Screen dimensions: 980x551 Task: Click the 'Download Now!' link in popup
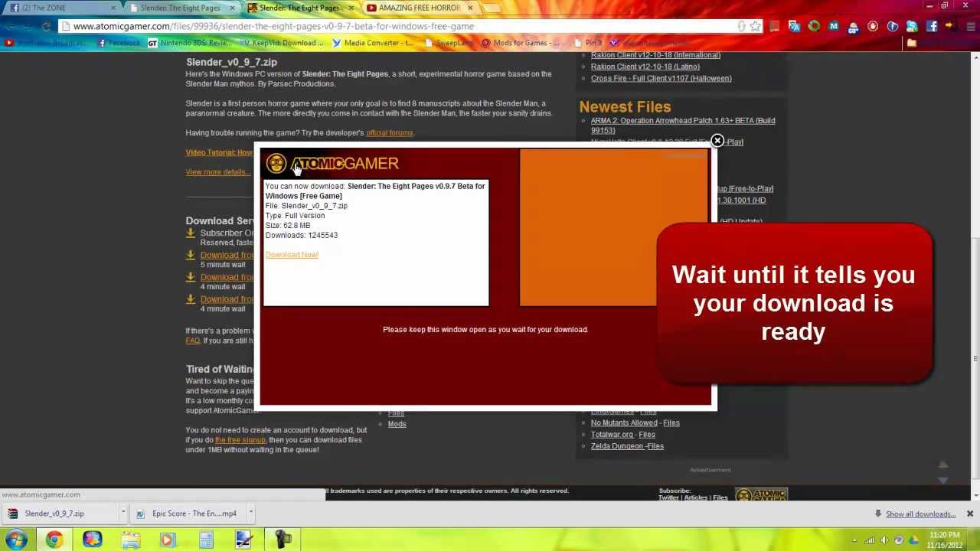point(292,255)
